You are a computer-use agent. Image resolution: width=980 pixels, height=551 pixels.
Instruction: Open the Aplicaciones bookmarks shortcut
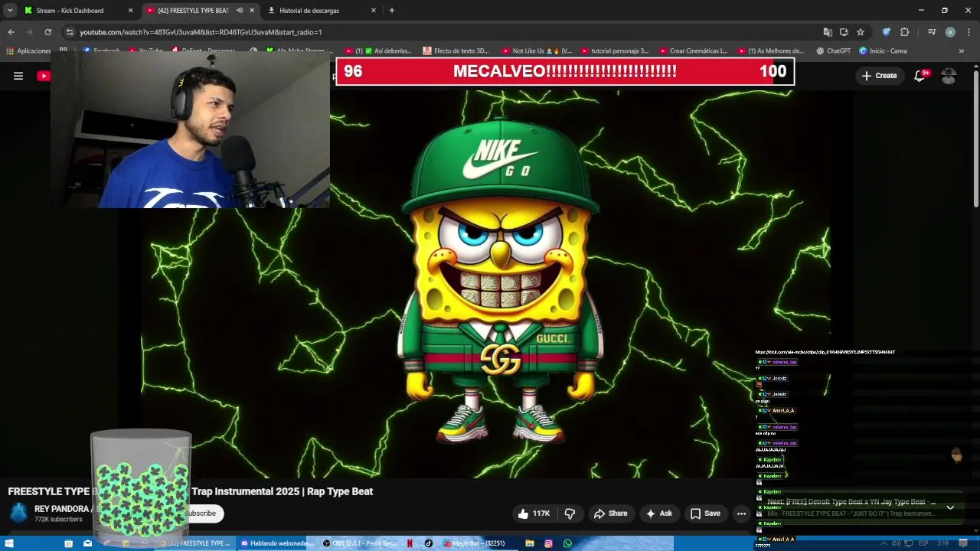pos(29,51)
